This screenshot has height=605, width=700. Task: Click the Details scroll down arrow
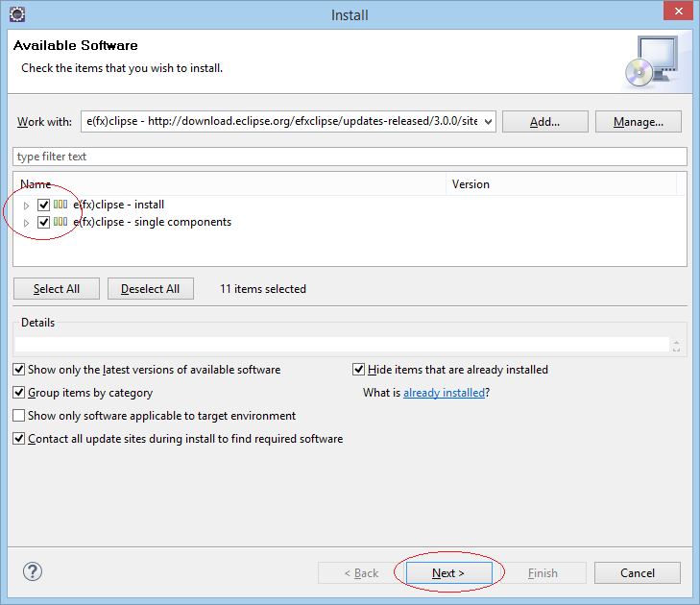676,350
